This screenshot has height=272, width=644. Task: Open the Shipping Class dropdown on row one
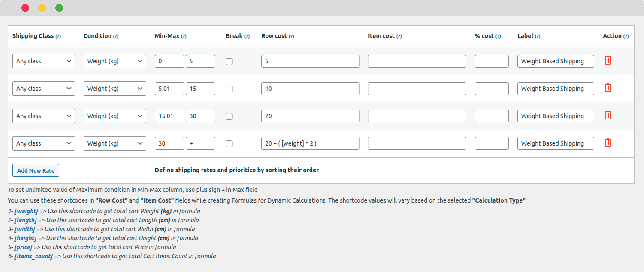[43, 61]
